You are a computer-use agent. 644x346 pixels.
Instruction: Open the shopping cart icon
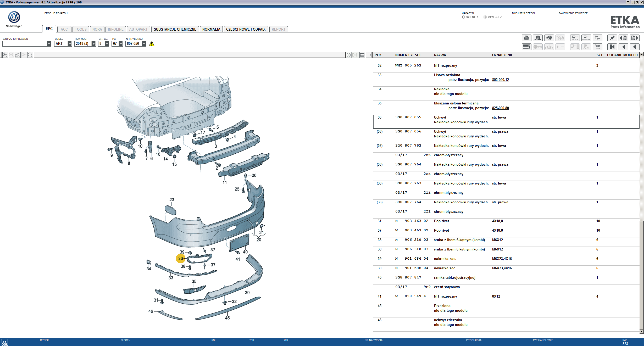point(597,47)
